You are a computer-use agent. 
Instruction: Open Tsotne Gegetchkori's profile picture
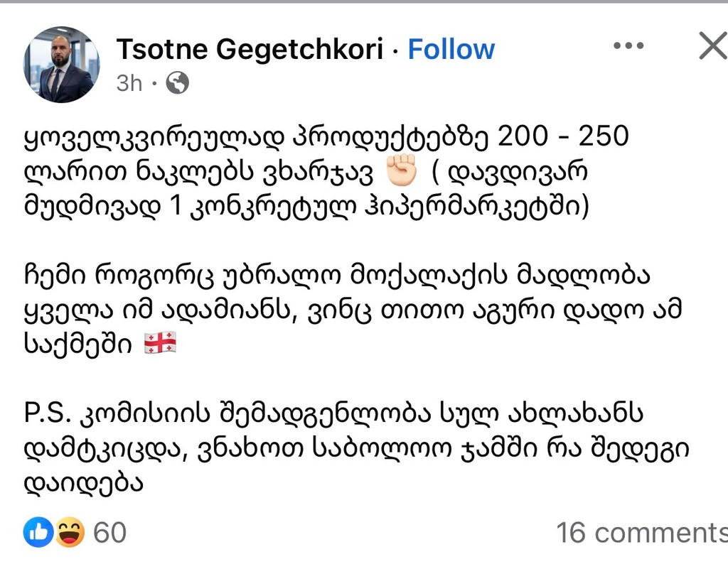click(61, 65)
